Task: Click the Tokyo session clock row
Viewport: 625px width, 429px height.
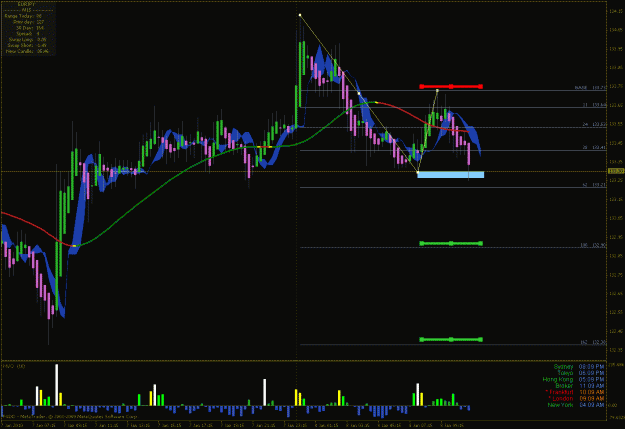Action: click(580, 373)
